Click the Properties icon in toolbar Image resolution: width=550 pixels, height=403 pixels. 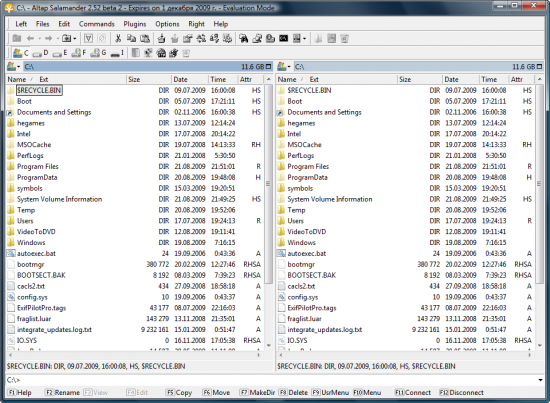pos(188,39)
